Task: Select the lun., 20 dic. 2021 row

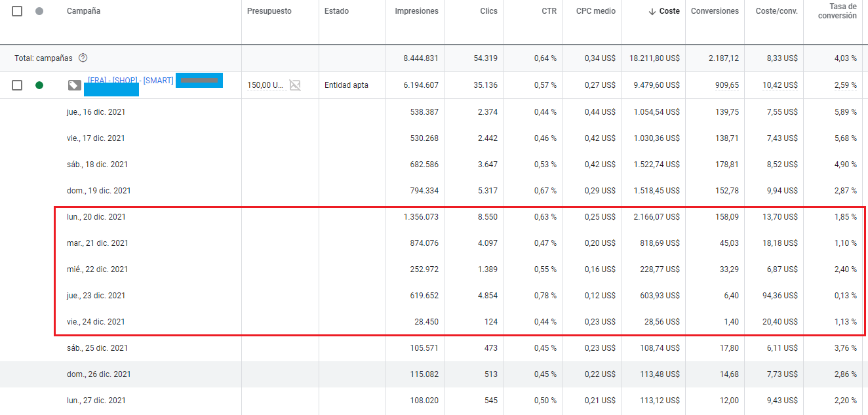Action: tap(96, 217)
